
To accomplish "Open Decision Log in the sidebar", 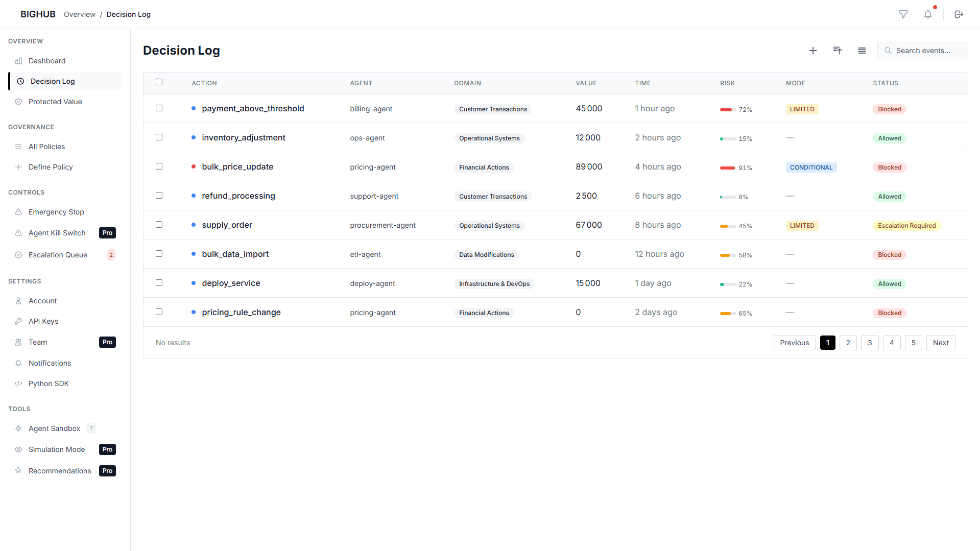I will pos(52,81).
